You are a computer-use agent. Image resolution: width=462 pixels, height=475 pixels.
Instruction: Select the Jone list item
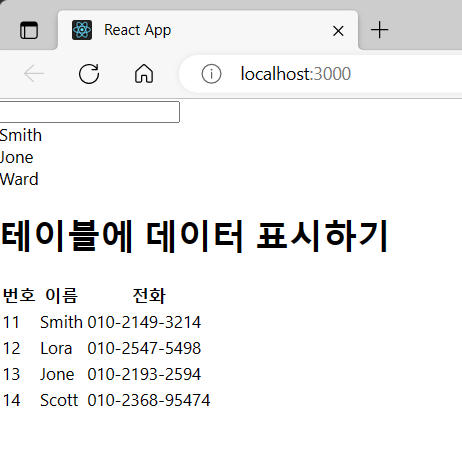coord(17,157)
